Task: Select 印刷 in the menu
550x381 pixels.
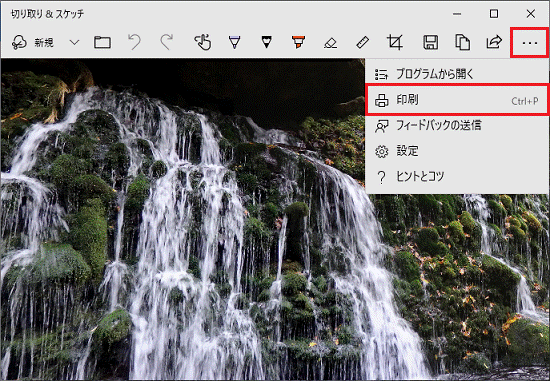Action: (457, 100)
